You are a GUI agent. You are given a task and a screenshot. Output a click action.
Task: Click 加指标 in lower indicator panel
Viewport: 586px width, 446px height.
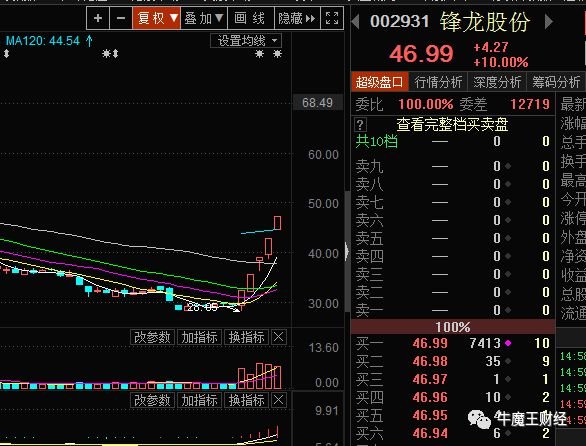click(199, 400)
